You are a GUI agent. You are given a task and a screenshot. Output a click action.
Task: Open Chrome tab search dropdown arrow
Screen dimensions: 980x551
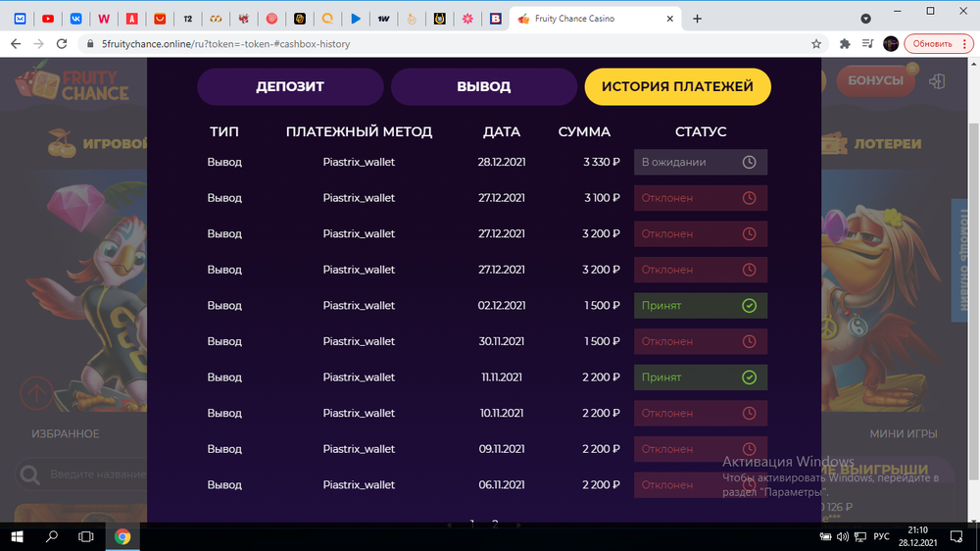(865, 19)
